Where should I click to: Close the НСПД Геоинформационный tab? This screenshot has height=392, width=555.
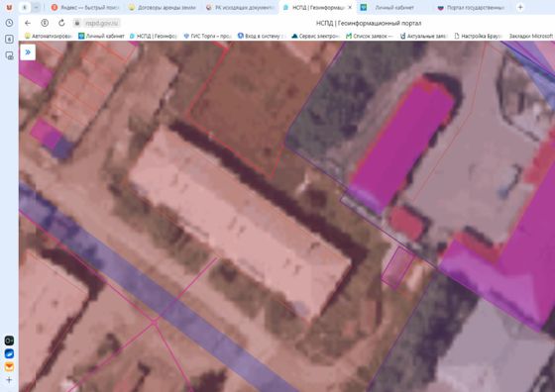point(350,7)
